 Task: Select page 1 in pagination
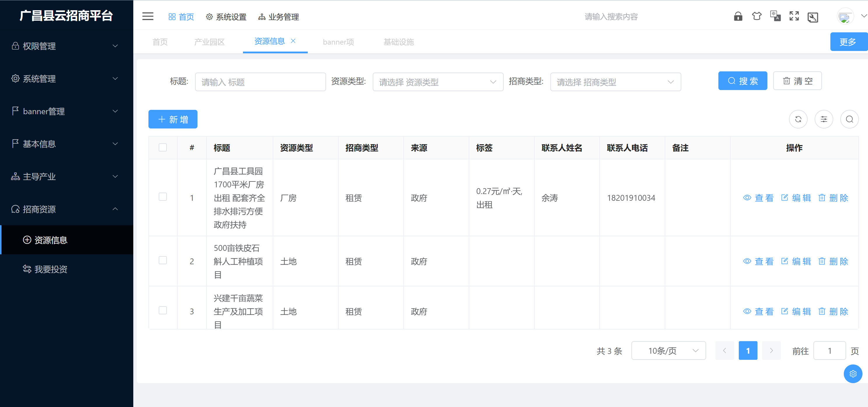(x=748, y=350)
